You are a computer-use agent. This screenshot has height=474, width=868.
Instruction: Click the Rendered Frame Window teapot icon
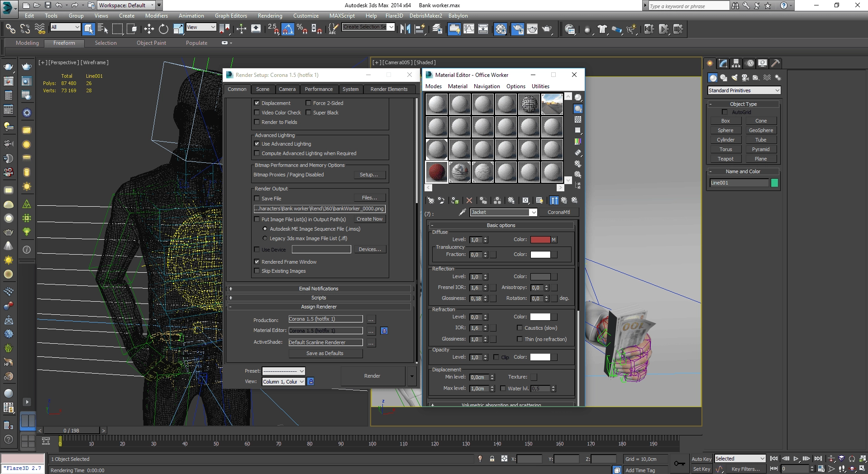tap(532, 29)
